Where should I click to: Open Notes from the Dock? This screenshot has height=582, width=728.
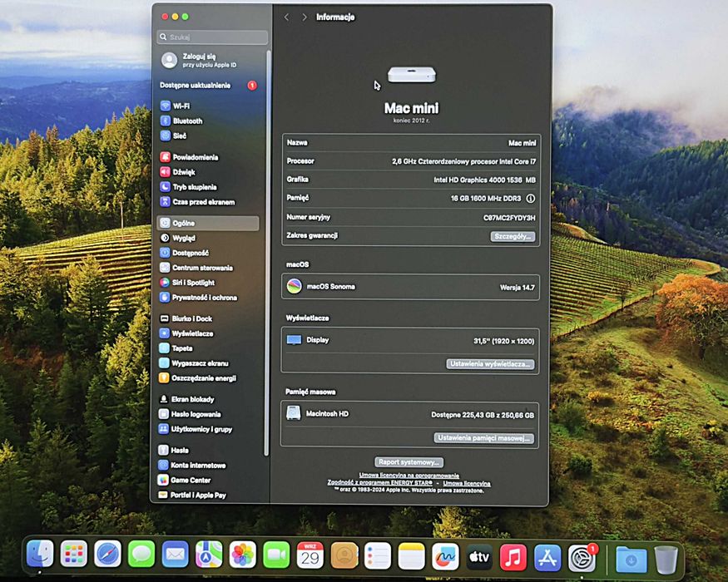point(411,555)
